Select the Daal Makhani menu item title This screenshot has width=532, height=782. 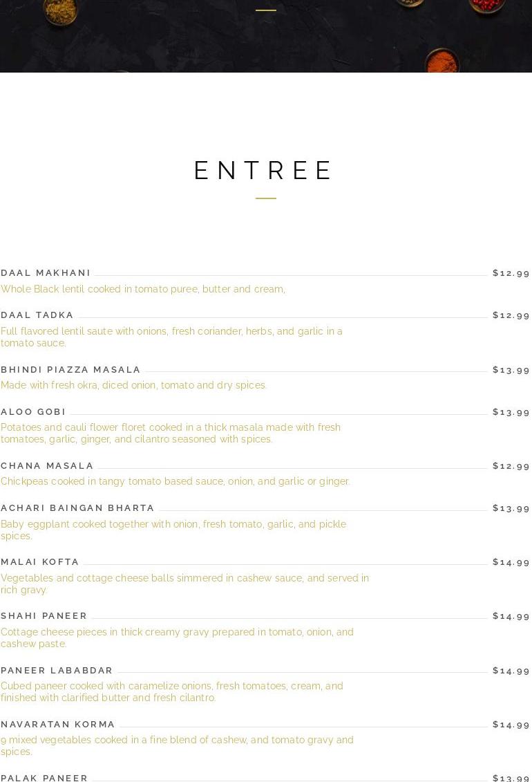point(46,273)
